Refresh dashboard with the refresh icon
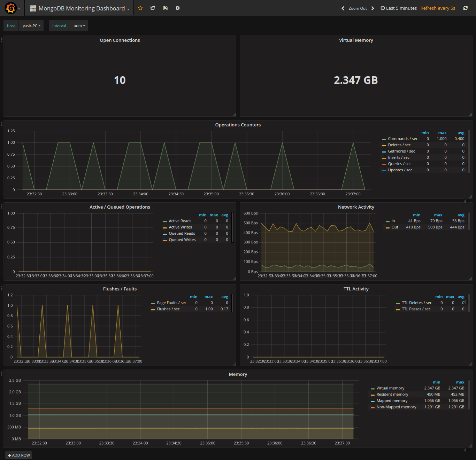The image size is (476, 460). coord(465,8)
